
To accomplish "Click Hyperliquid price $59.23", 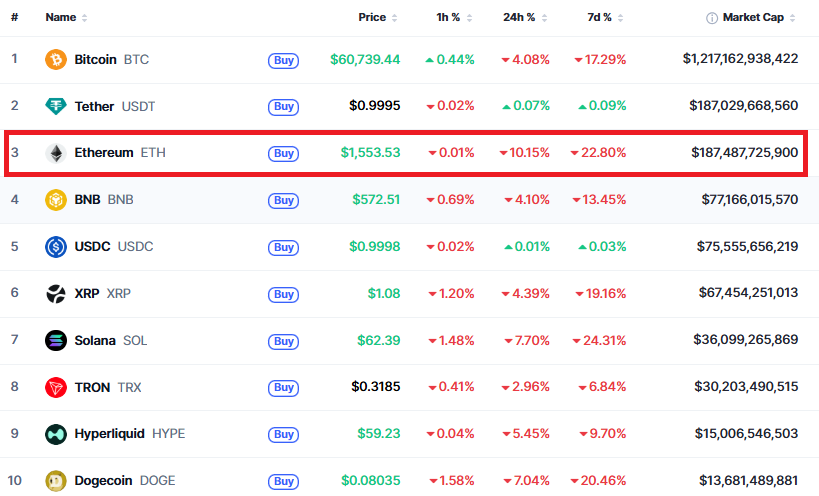I will (x=379, y=433).
